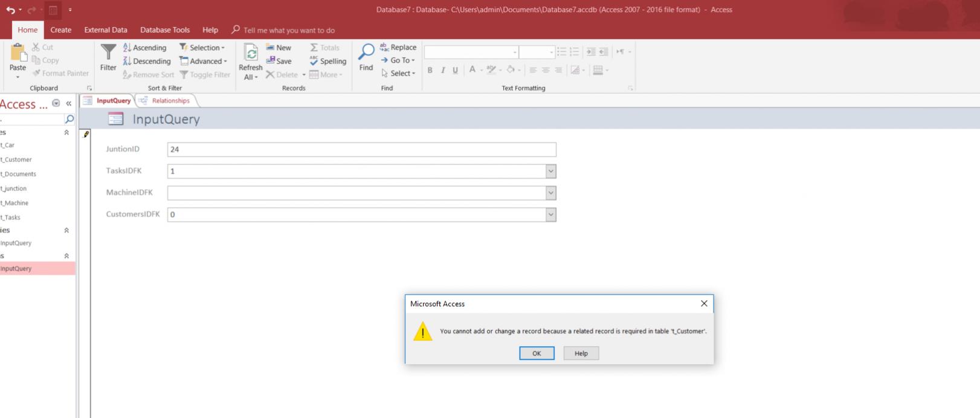Image resolution: width=980 pixels, height=418 pixels.
Task: Click the JuntionID field containing 24
Action: coord(361,149)
